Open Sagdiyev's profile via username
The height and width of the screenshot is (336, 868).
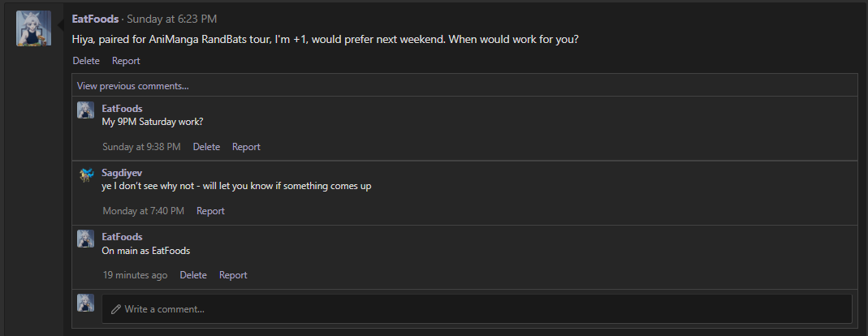pyautogui.click(x=122, y=173)
